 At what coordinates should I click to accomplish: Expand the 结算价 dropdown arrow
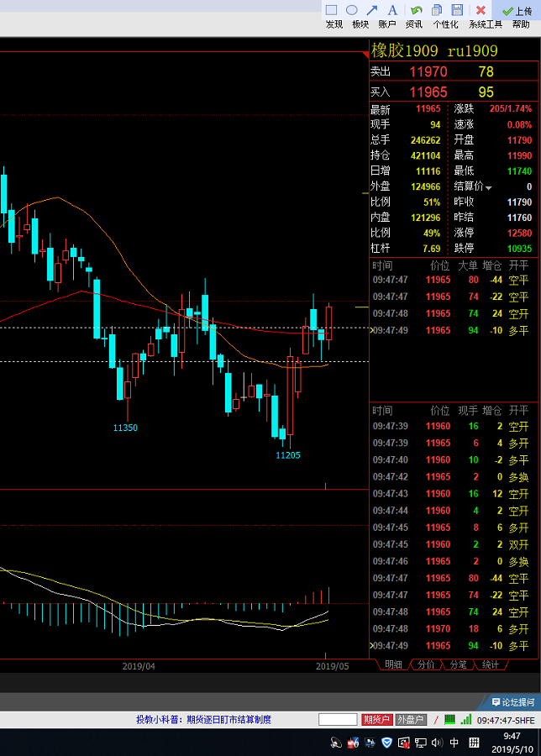488,187
